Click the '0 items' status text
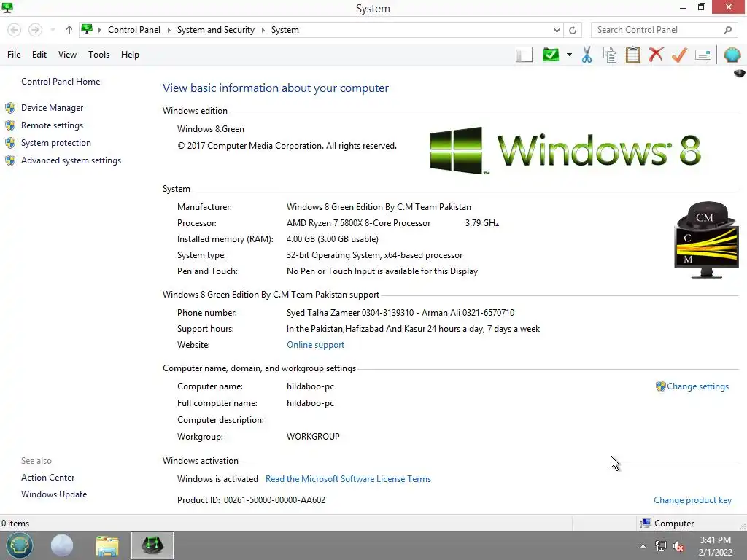This screenshot has height=560, width=747. coord(15,524)
